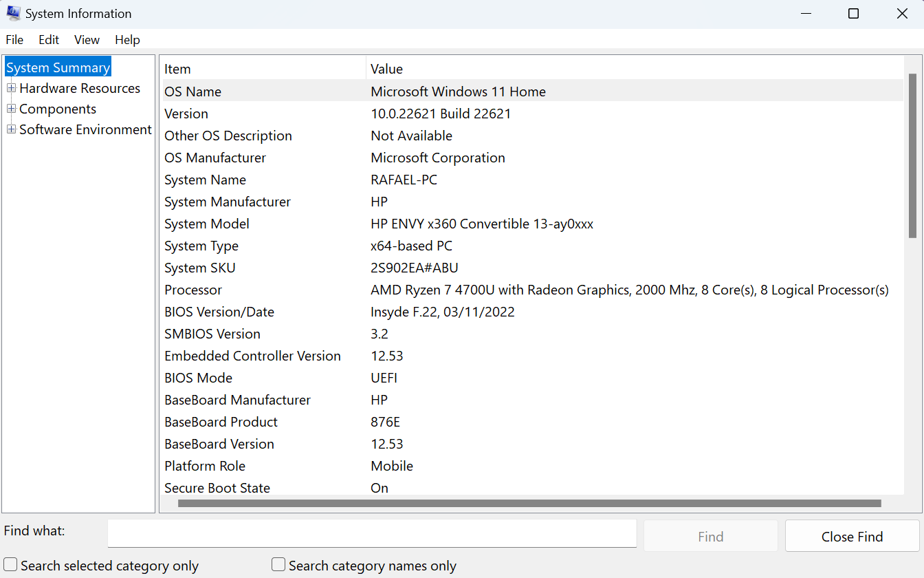The height and width of the screenshot is (578, 924).
Task: Enable Search category names only
Action: [x=278, y=564]
